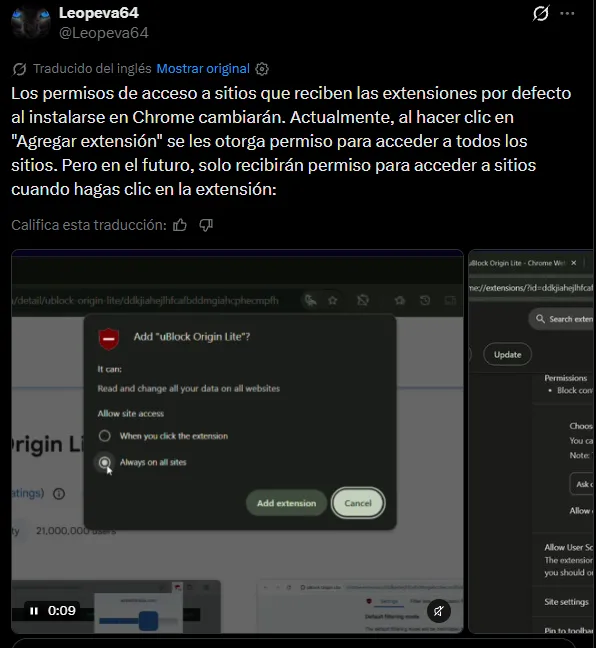Screen dimensions: 596x648
Task: Click the info icon next to ratings
Action: (59, 493)
